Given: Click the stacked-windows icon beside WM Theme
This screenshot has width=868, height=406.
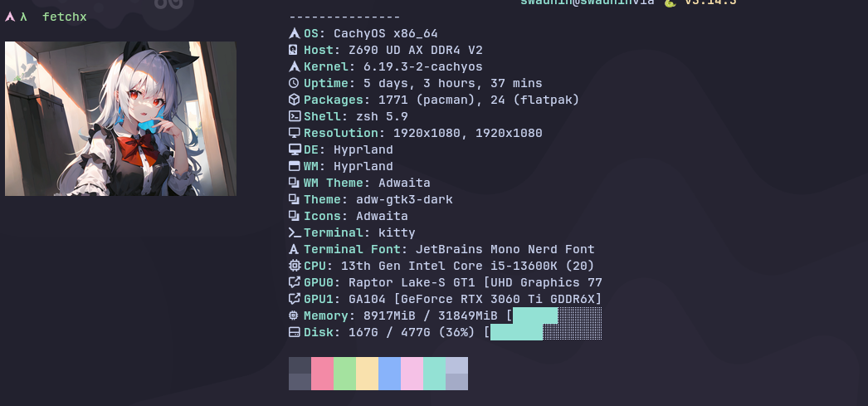Looking at the screenshot, I should coord(294,183).
